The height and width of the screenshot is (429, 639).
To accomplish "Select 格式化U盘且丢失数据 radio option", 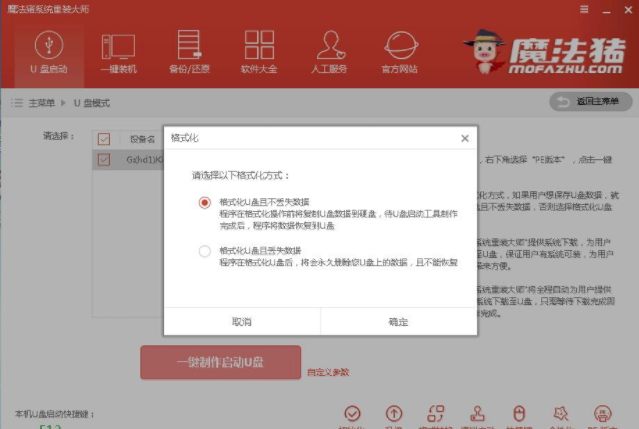I will click(205, 251).
